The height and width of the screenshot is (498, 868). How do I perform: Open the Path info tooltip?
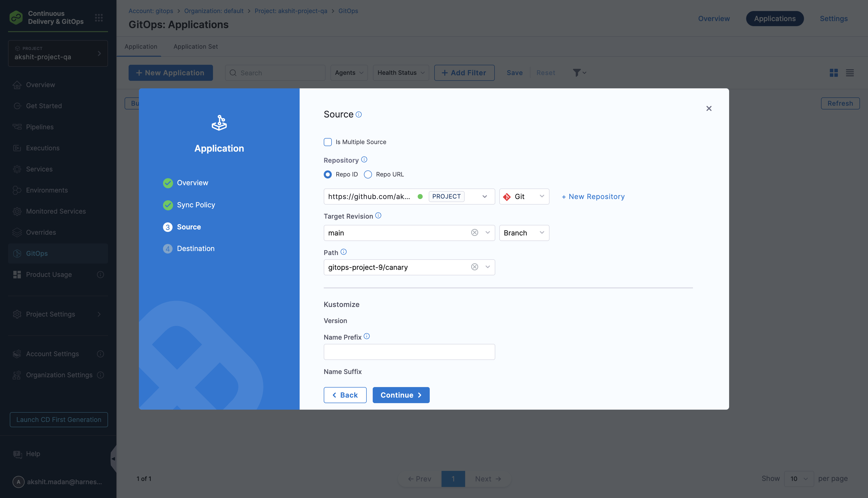coord(344,252)
